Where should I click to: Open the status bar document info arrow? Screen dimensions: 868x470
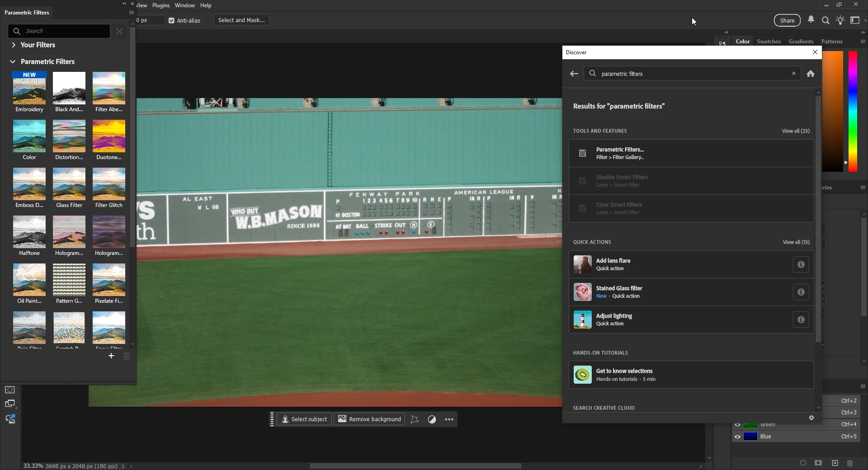click(123, 466)
